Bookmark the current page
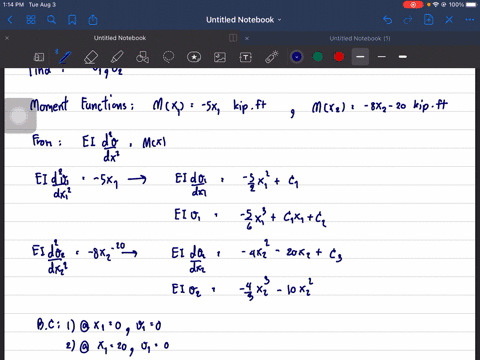 click(72, 20)
